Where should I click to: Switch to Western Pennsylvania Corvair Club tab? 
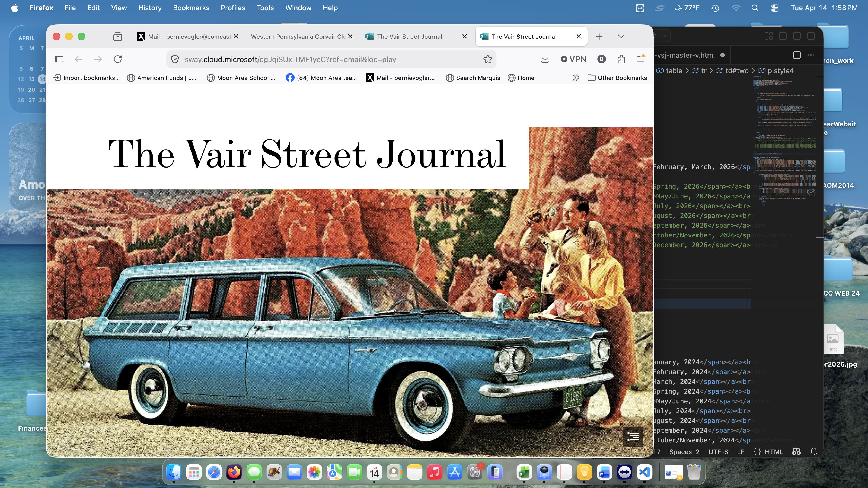pyautogui.click(x=298, y=36)
